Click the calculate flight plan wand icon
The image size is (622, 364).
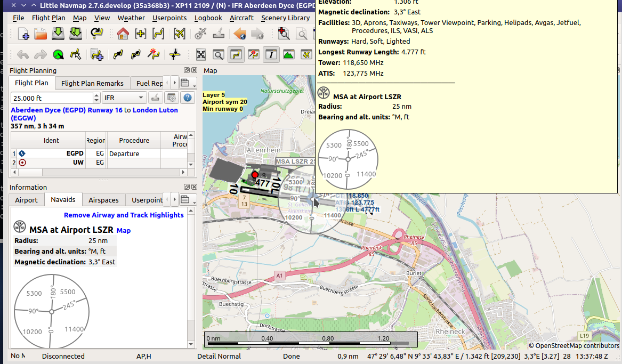153,54
